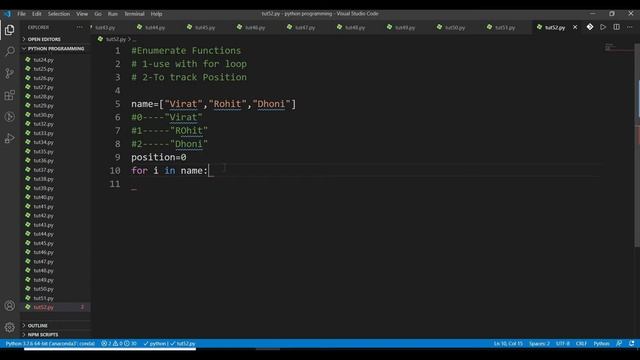Expand the Open Editors section
This screenshot has width=640, height=360.
click(x=56, y=39)
